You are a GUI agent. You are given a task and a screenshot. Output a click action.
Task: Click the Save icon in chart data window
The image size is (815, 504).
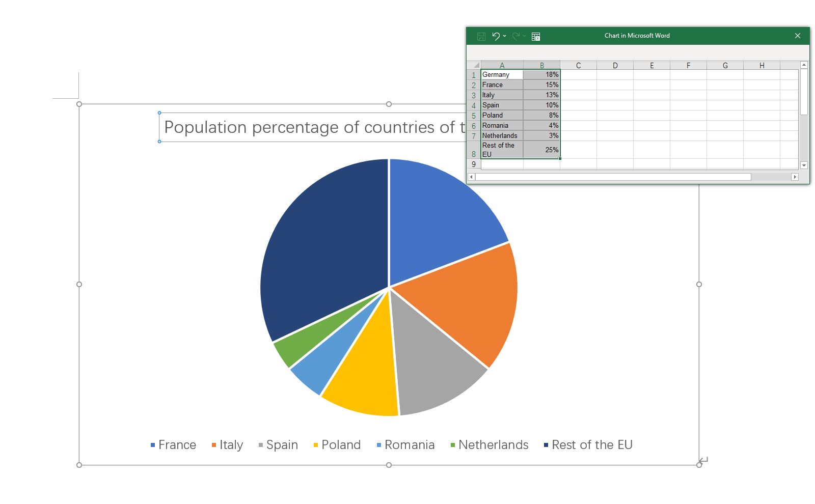pos(481,36)
